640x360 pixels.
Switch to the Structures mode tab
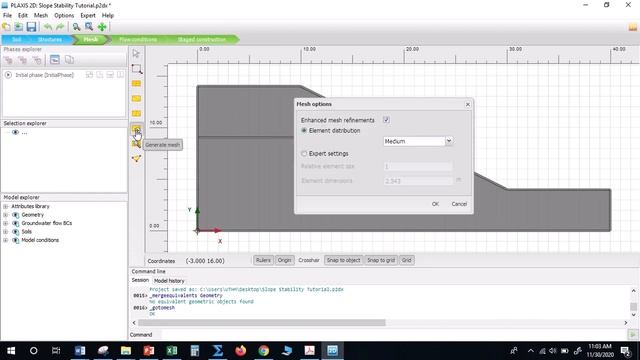coord(50,40)
